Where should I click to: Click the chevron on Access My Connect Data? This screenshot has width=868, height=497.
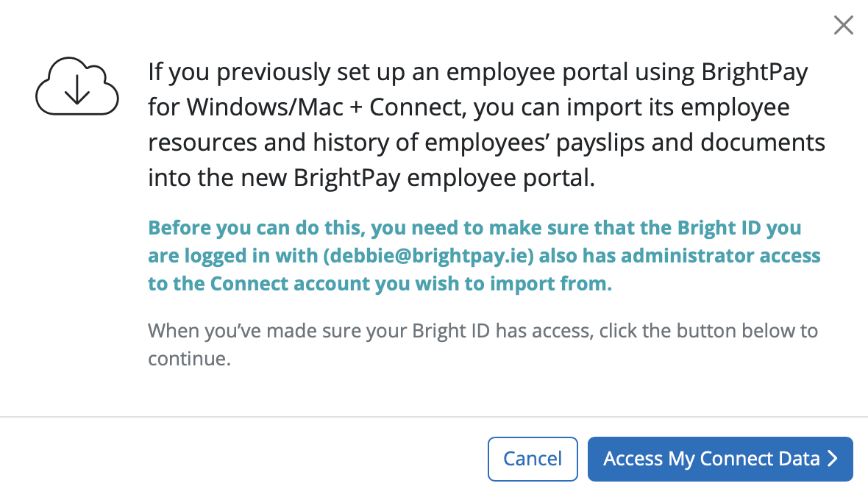point(833,459)
